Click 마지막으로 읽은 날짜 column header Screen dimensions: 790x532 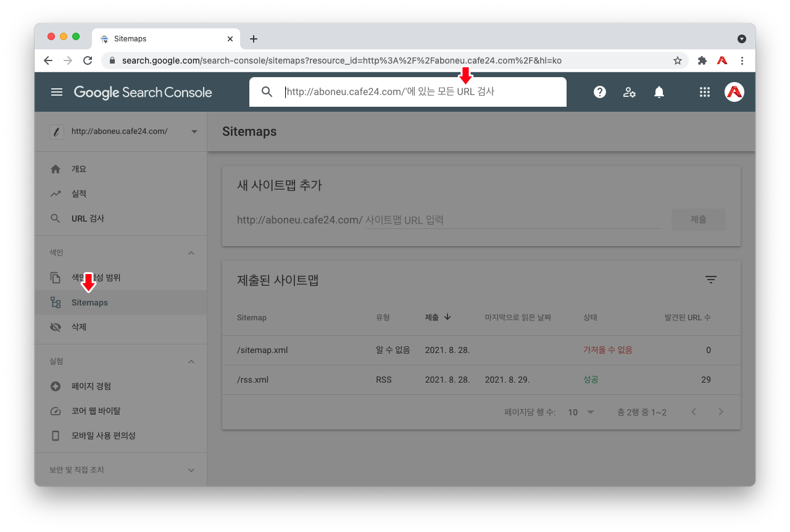pyautogui.click(x=518, y=317)
